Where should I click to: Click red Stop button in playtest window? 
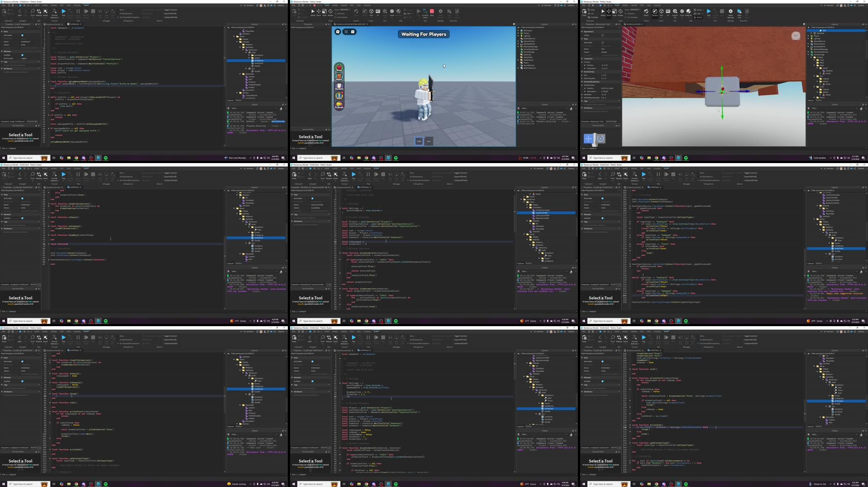[x=432, y=12]
